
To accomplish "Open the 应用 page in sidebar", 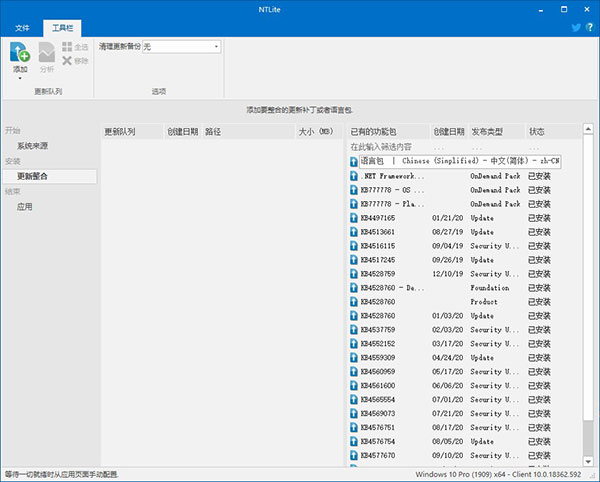I will 24,207.
